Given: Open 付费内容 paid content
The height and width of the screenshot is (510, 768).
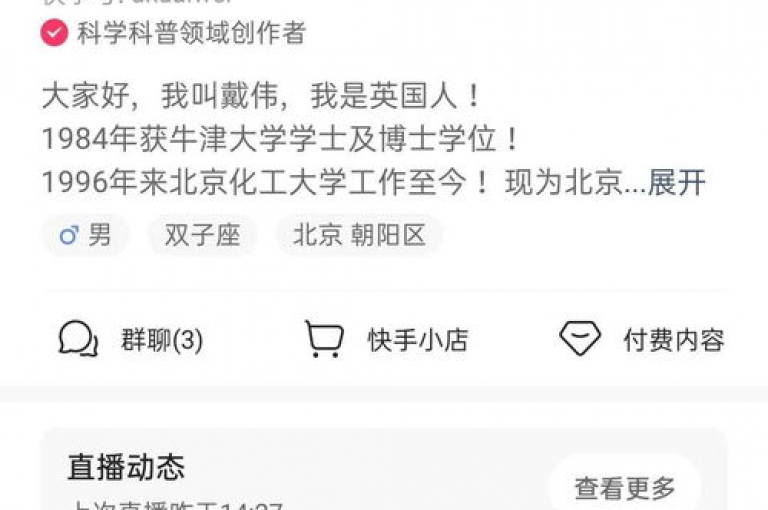Looking at the screenshot, I should point(673,340).
